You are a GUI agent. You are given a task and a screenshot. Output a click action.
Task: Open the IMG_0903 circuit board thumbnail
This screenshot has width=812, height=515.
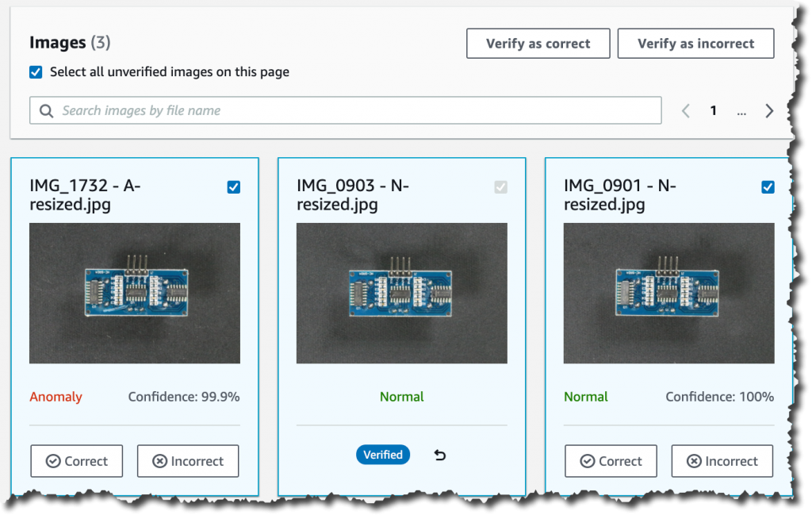(x=401, y=293)
